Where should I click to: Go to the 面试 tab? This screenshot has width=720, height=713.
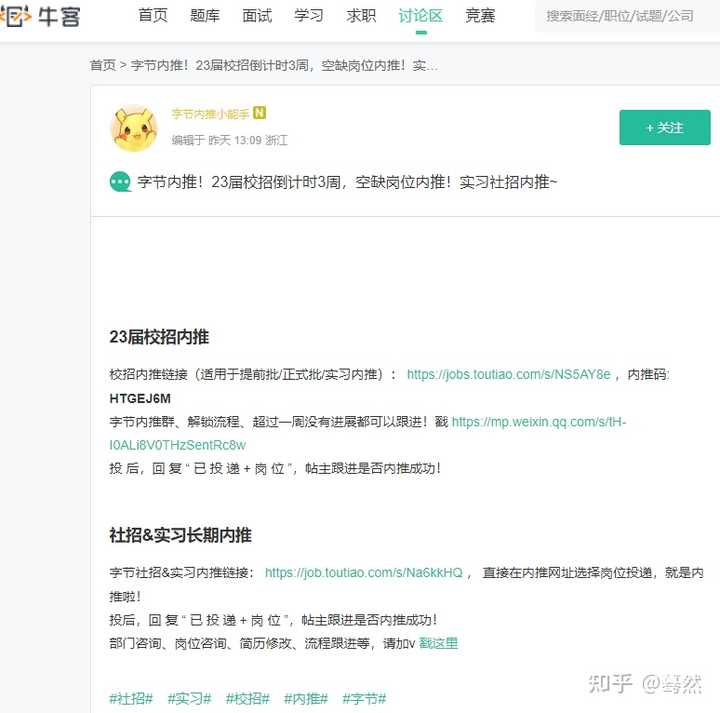(x=257, y=16)
